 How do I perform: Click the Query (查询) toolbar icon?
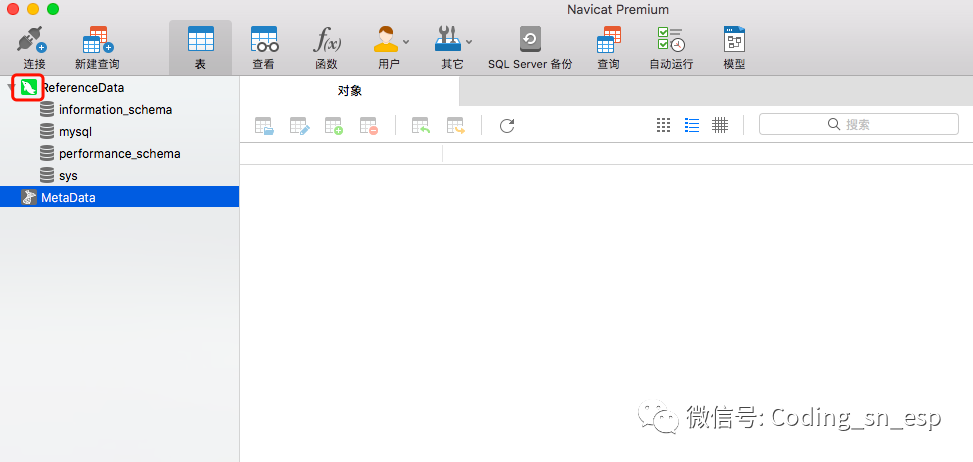pos(608,40)
